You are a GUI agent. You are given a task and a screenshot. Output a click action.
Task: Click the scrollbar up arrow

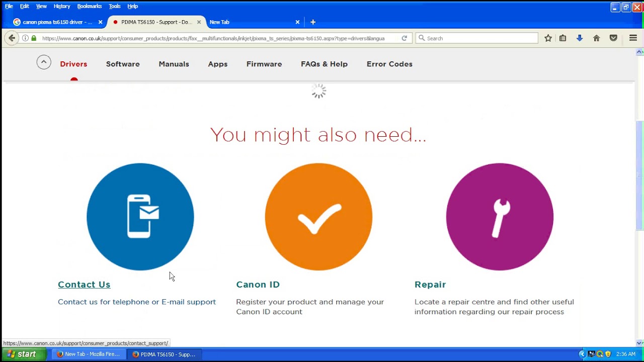(640, 52)
